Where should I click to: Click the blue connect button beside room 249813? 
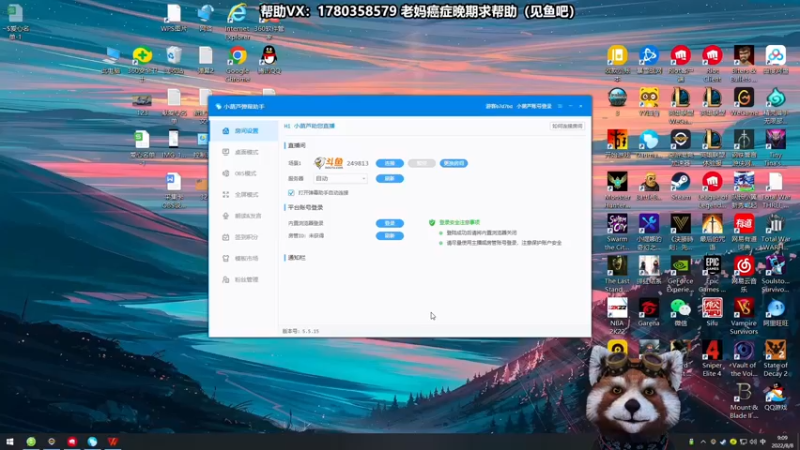click(390, 163)
